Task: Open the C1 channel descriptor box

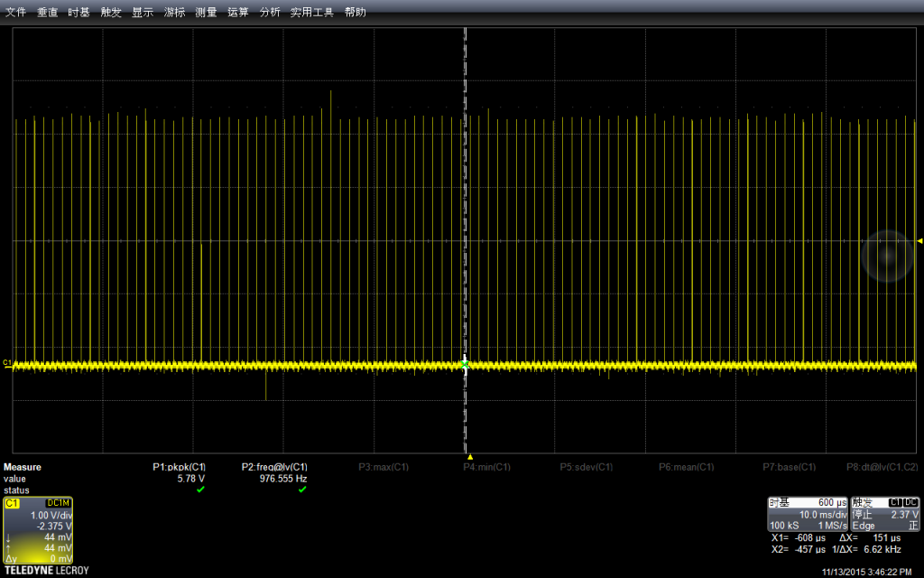Action: (38, 530)
